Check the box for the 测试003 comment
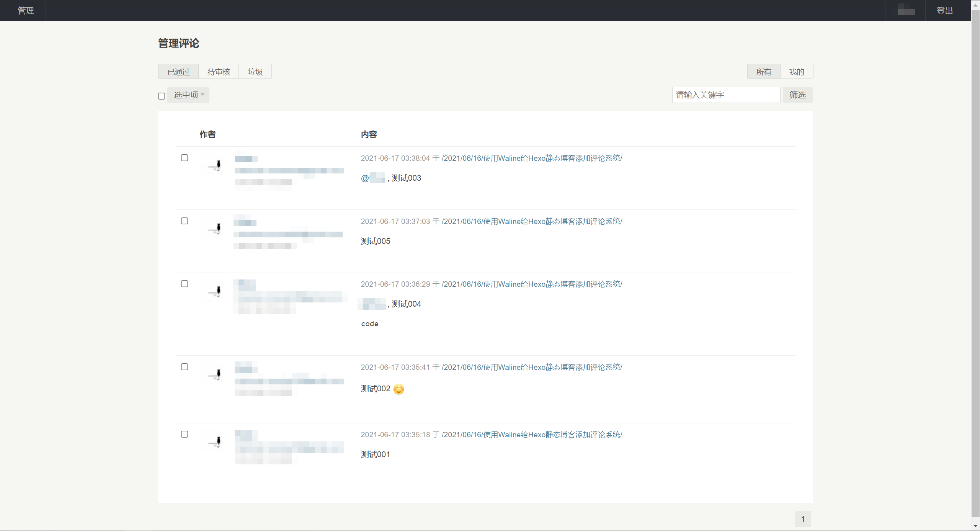Viewport: 980px width, 531px height. (185, 158)
